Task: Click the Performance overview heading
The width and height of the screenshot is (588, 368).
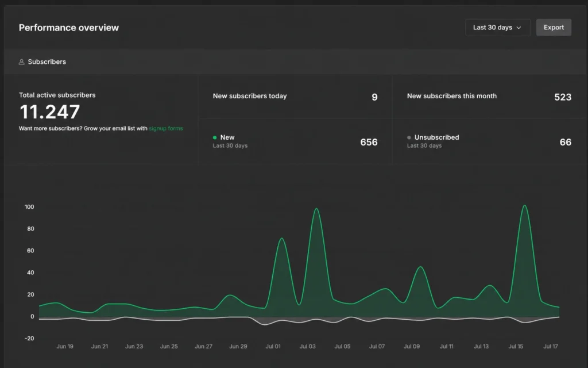Action: pyautogui.click(x=69, y=28)
